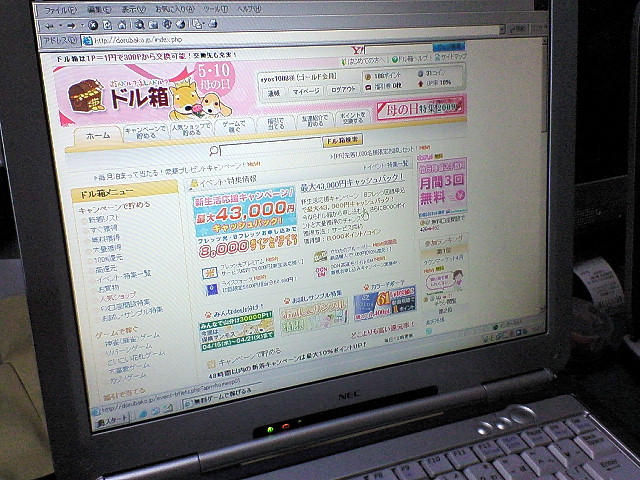Image resolution: width=640 pixels, height=480 pixels.
Task: Go to Home page via house icon
Action: pos(122,25)
